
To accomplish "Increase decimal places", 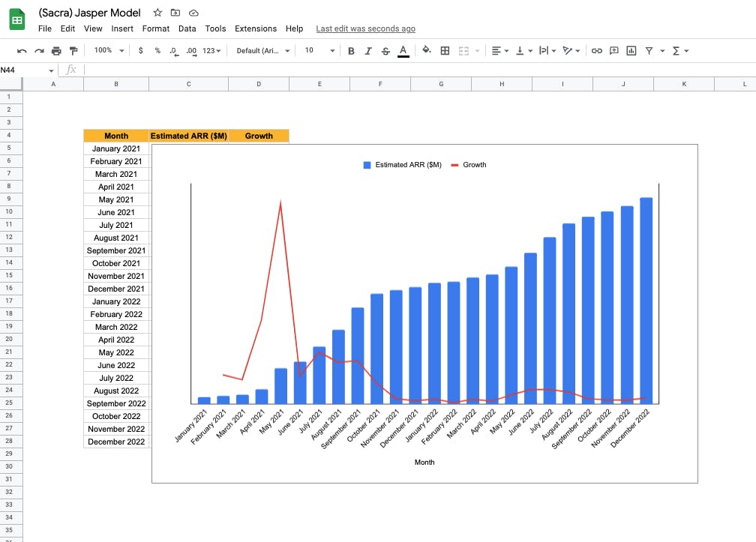I will (191, 51).
